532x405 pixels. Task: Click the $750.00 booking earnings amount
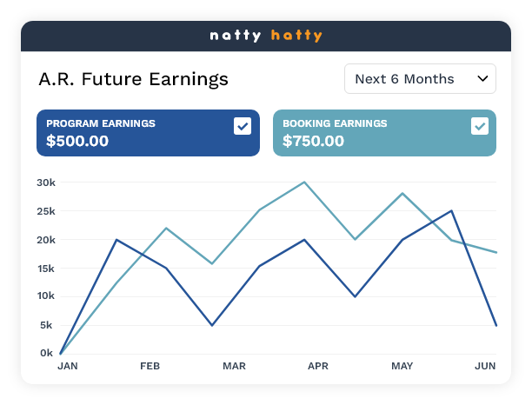pyautogui.click(x=314, y=141)
